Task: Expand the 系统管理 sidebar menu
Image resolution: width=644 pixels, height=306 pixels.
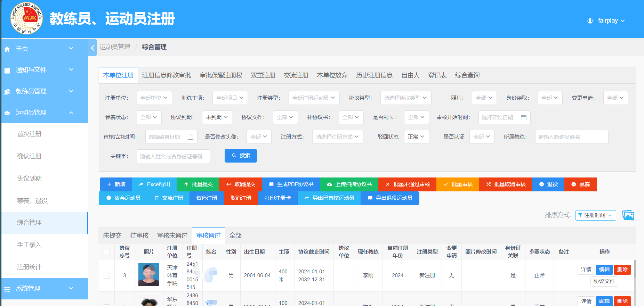Action: [x=45, y=289]
